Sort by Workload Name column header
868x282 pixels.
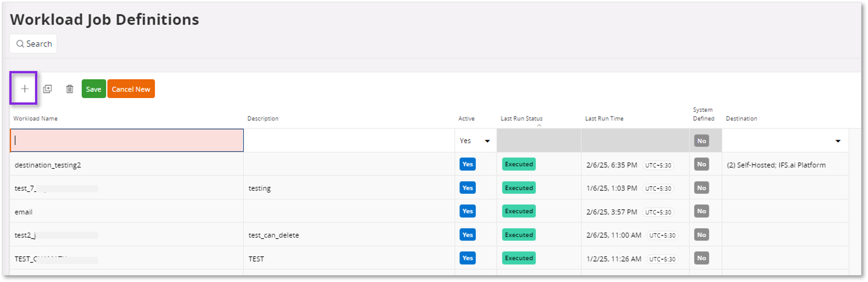tap(35, 118)
